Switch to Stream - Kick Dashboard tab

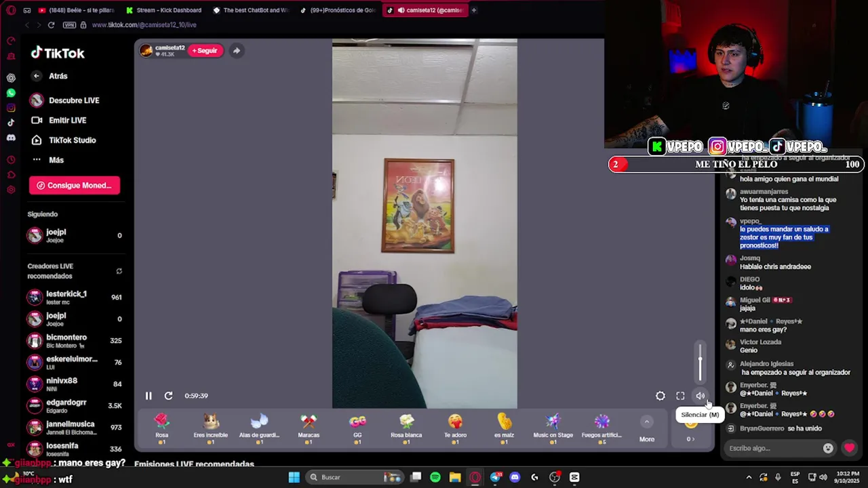pos(164,10)
